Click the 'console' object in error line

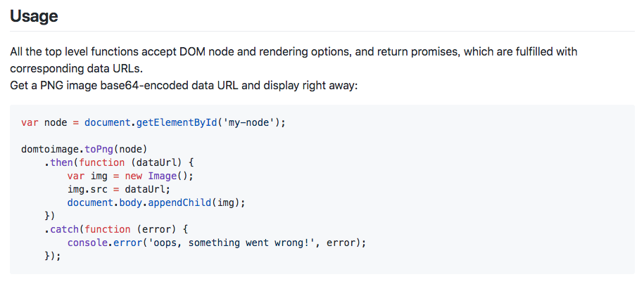click(87, 243)
